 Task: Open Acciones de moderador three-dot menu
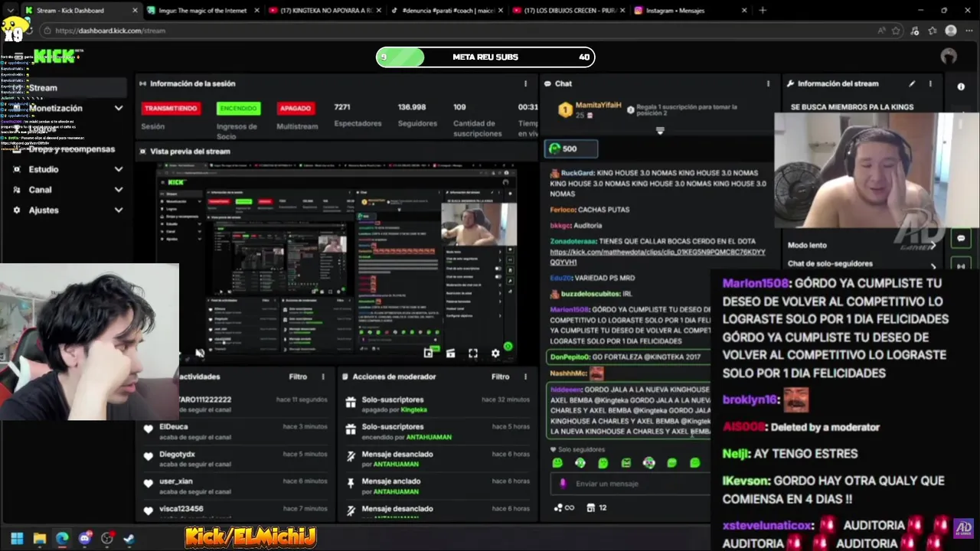[x=525, y=377]
